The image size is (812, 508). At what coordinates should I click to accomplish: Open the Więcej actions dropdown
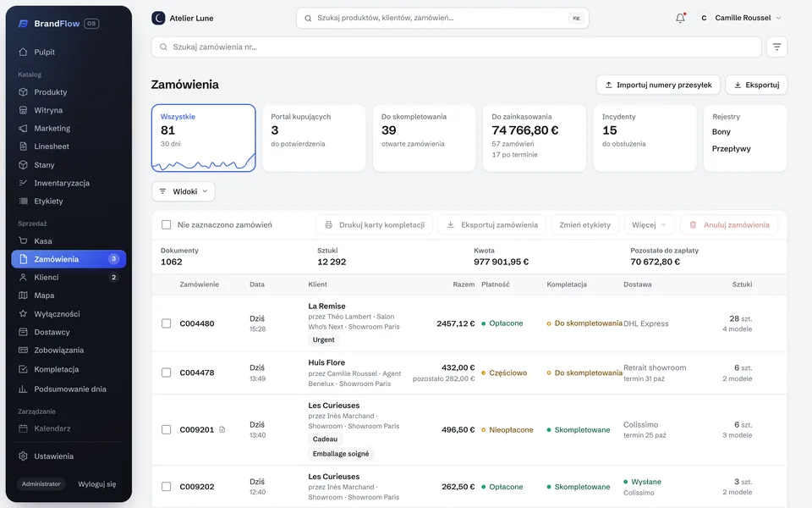(649, 225)
